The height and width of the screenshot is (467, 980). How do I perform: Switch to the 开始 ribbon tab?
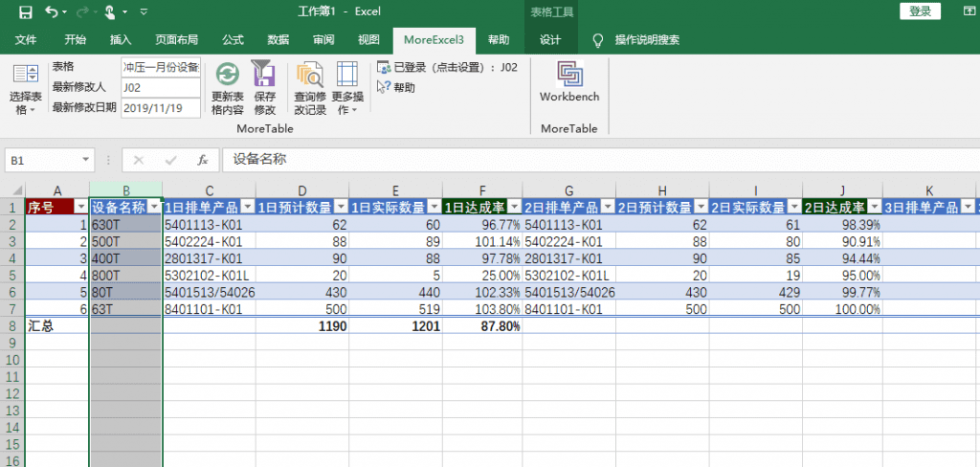tap(75, 40)
